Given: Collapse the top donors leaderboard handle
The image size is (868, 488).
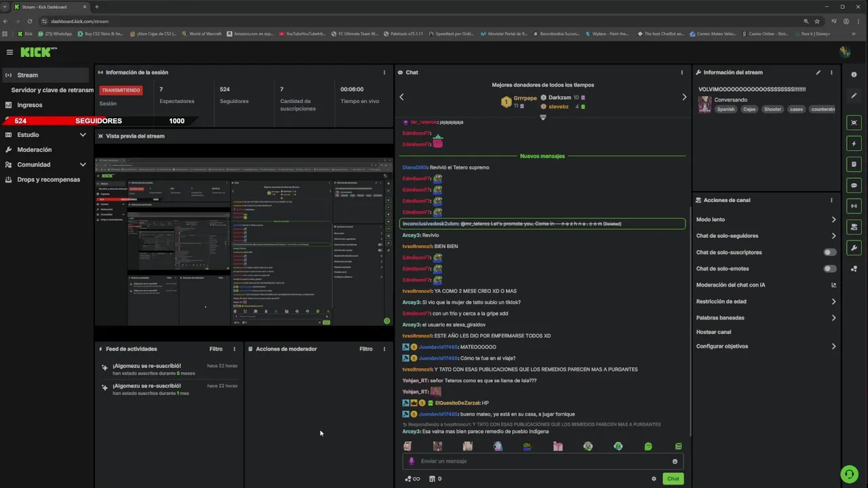Looking at the screenshot, I should 543,117.
